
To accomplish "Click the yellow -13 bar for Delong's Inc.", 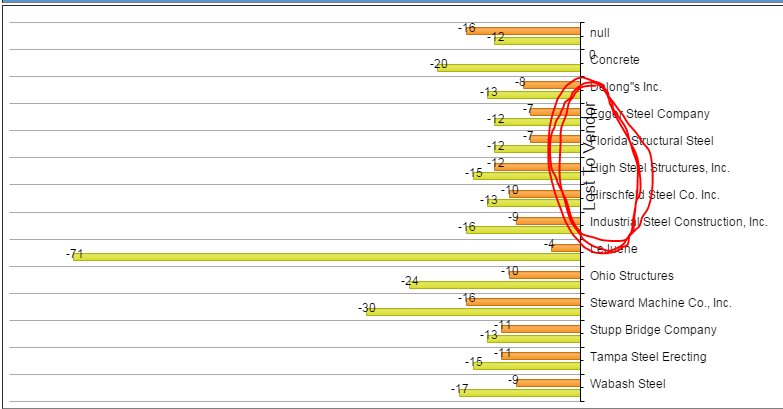I will point(534,95).
